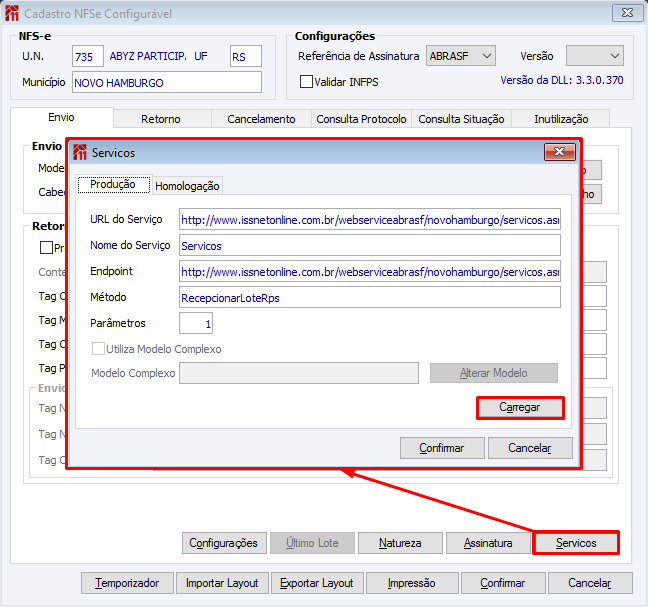Focus the Método field with RecepcionarLoteRps
The image size is (648, 607).
coord(369,298)
